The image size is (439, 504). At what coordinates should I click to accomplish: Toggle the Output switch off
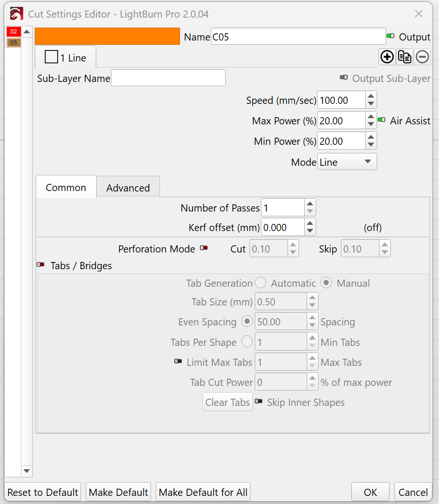[390, 36]
